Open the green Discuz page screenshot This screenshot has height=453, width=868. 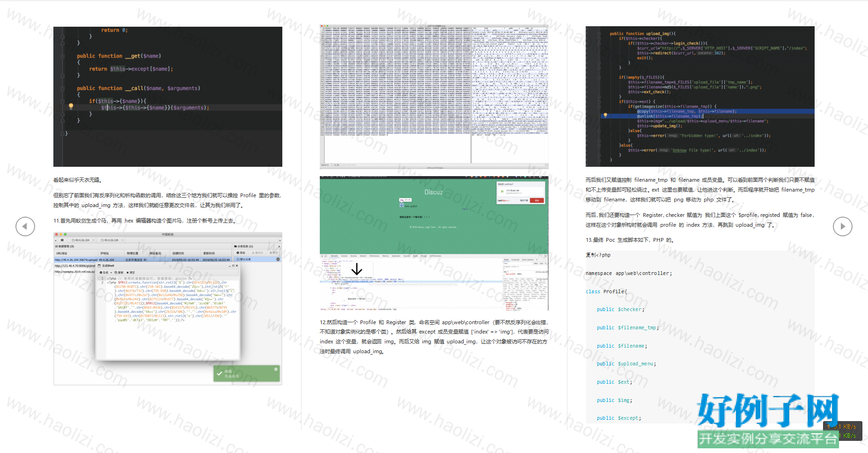pos(434,244)
